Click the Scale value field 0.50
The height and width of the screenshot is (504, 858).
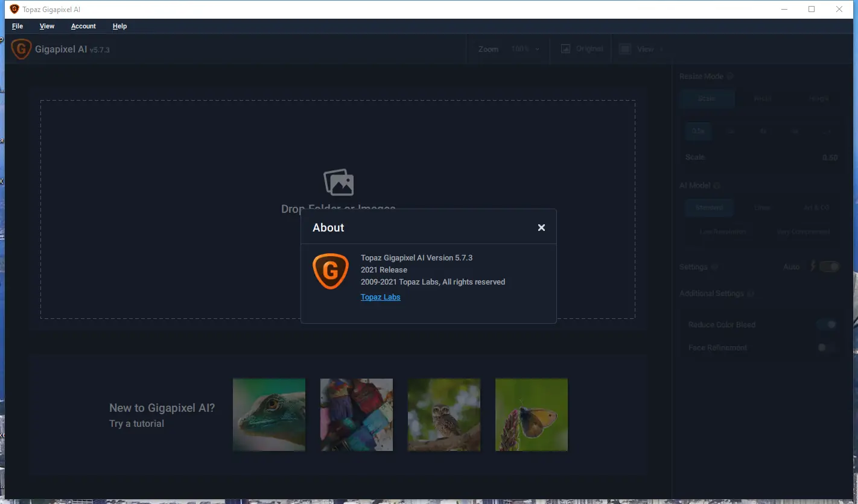click(830, 157)
